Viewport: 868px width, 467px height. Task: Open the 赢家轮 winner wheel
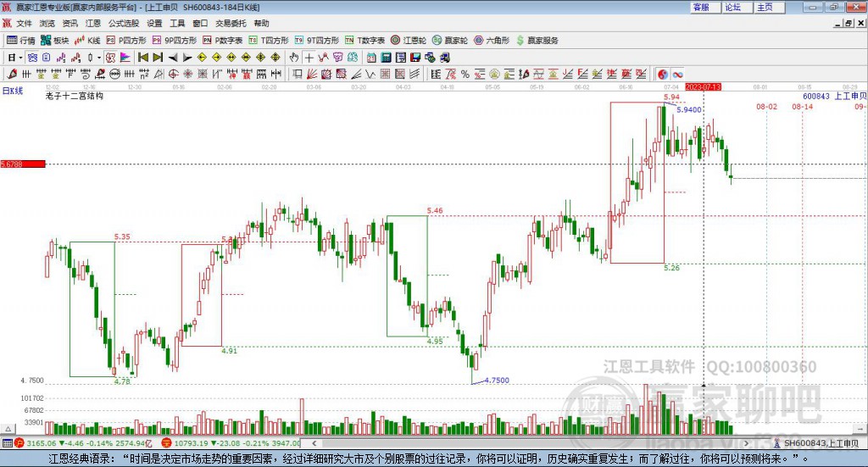click(450, 40)
